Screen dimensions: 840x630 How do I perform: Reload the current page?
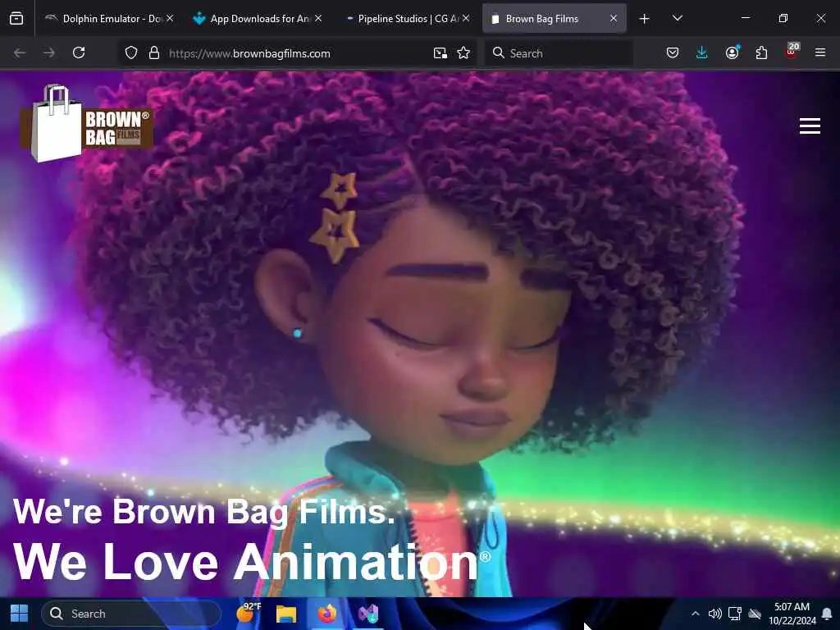click(79, 53)
